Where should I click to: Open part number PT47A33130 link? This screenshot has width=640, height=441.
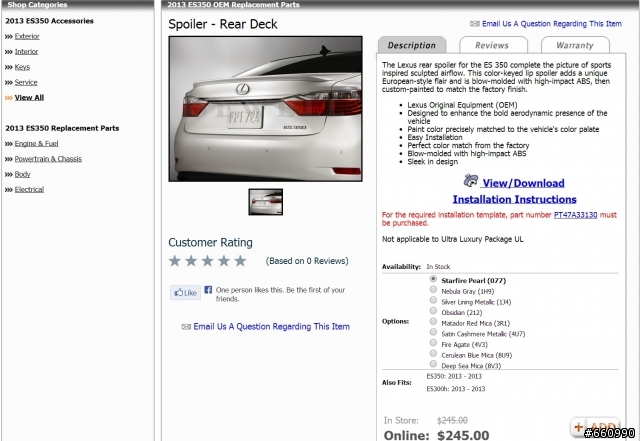click(x=575, y=215)
